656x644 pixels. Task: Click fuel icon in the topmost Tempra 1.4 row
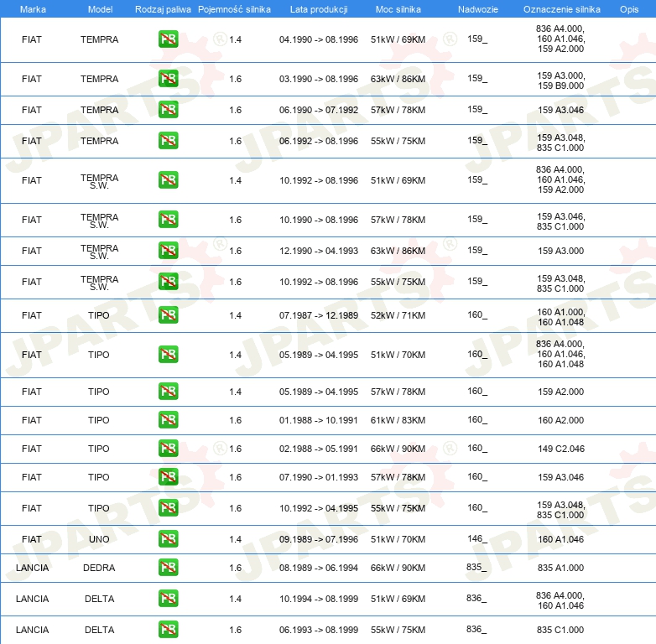pyautogui.click(x=168, y=39)
